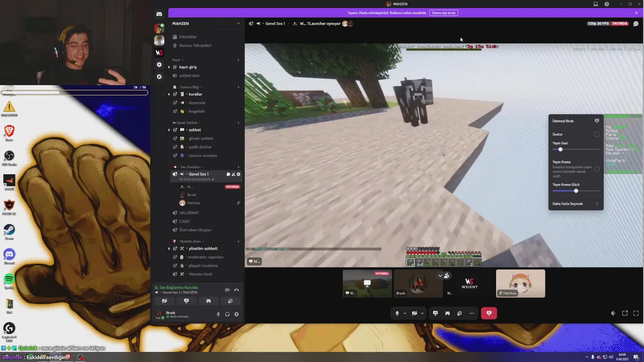Toggle microphone in call controls bar
The width and height of the screenshot is (644, 362).
point(397,313)
